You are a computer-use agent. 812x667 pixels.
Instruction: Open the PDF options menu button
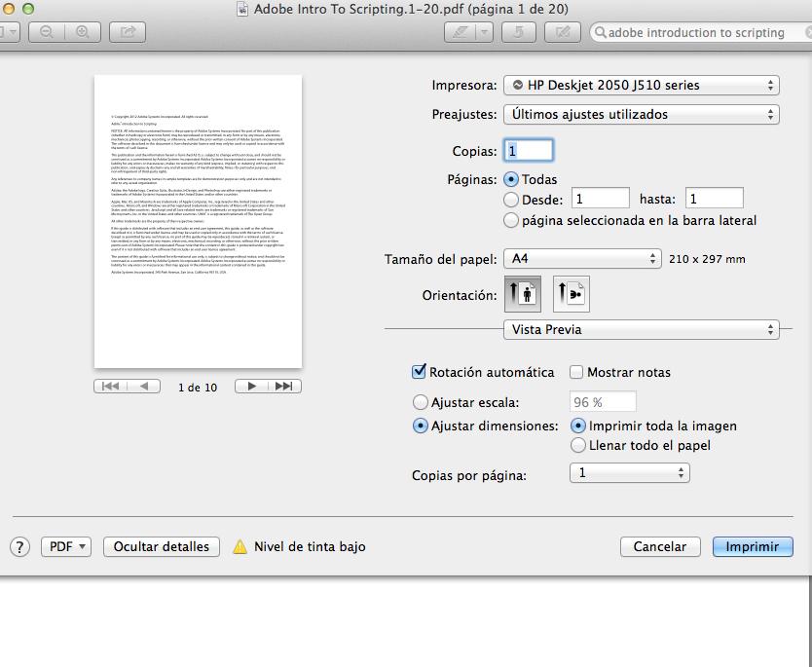pyautogui.click(x=65, y=546)
